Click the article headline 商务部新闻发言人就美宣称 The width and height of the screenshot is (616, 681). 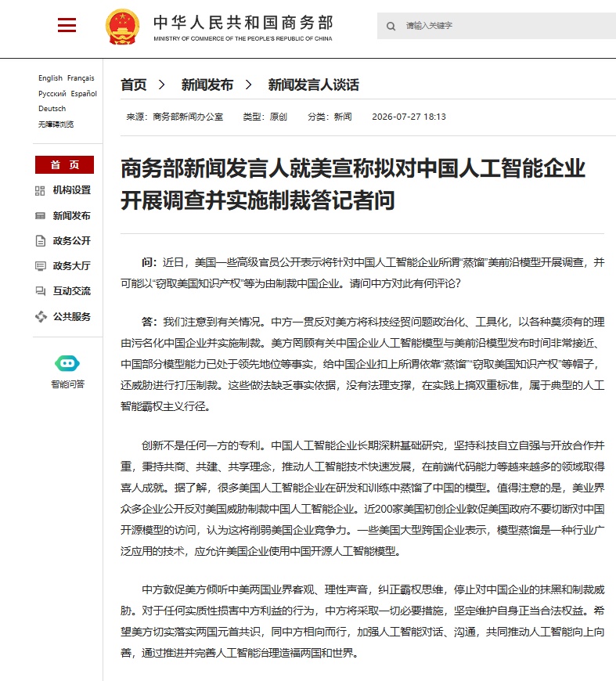(353, 185)
